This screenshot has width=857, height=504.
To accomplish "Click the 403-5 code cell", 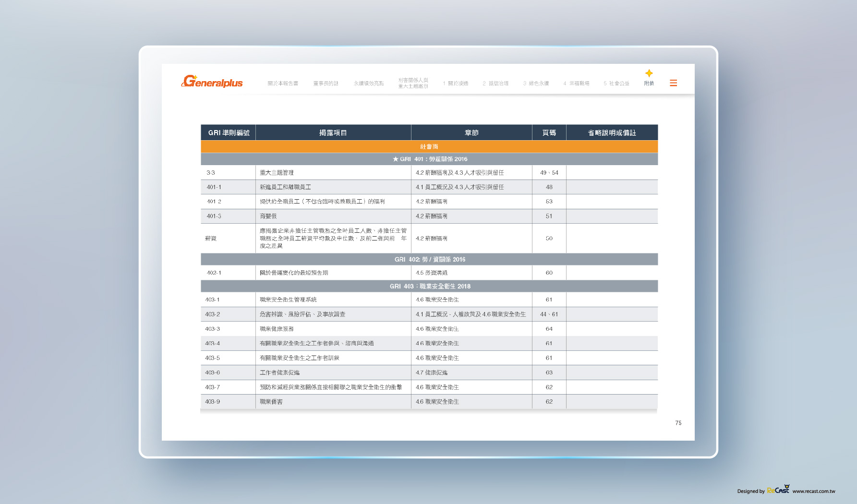I will [x=229, y=358].
